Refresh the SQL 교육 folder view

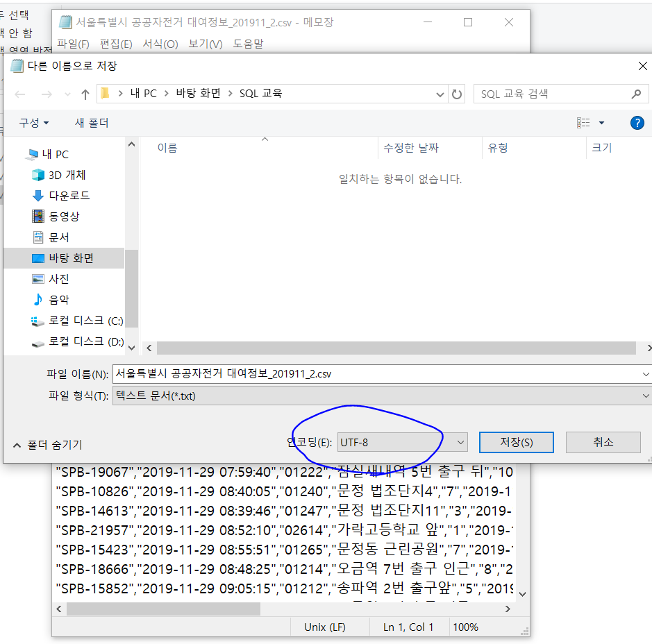(457, 94)
